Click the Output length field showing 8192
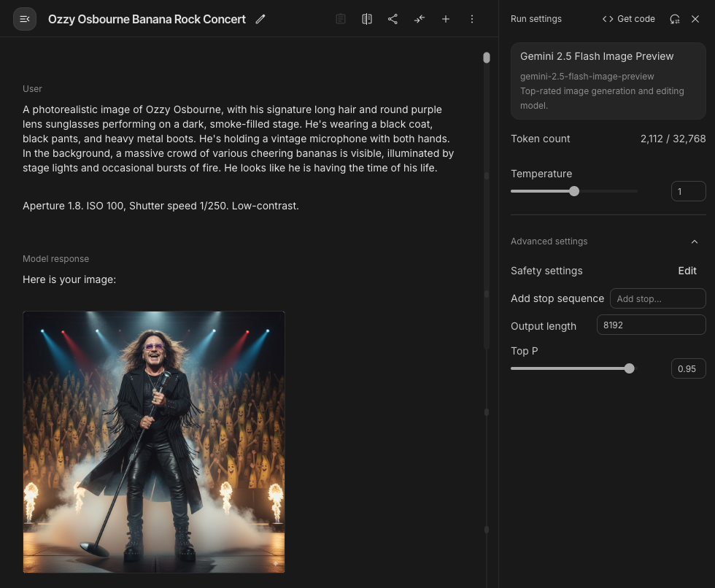Image resolution: width=715 pixels, height=588 pixels. click(x=651, y=325)
